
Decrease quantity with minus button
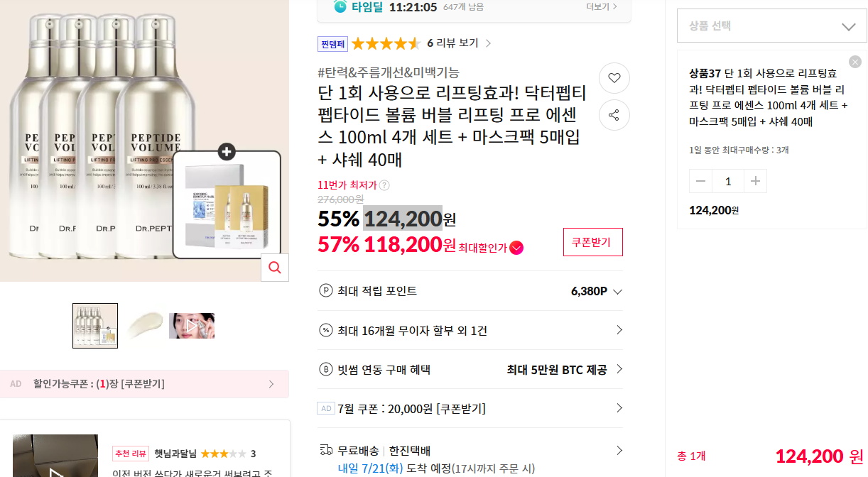pos(701,181)
